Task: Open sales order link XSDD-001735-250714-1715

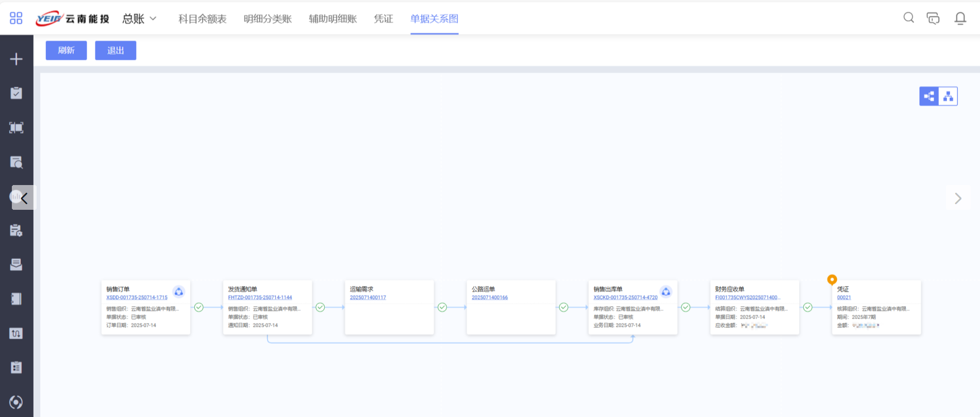Action: pyautogui.click(x=137, y=297)
